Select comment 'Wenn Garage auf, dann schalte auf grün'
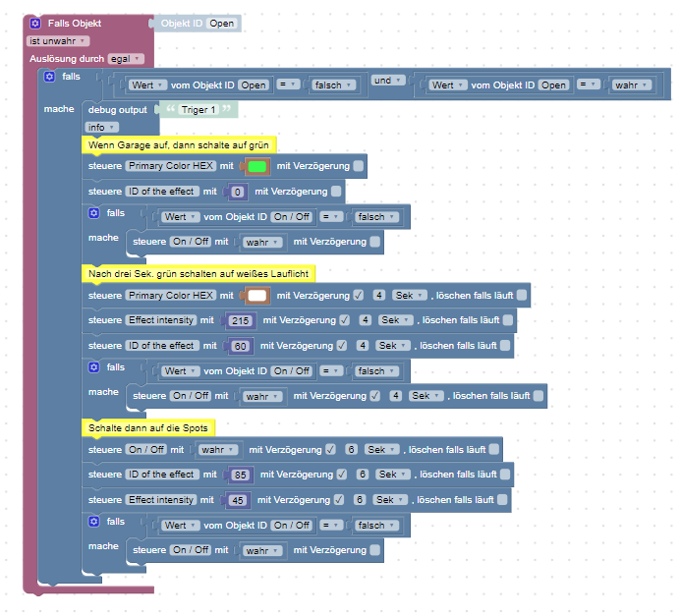The height and width of the screenshot is (616, 681). click(179, 145)
